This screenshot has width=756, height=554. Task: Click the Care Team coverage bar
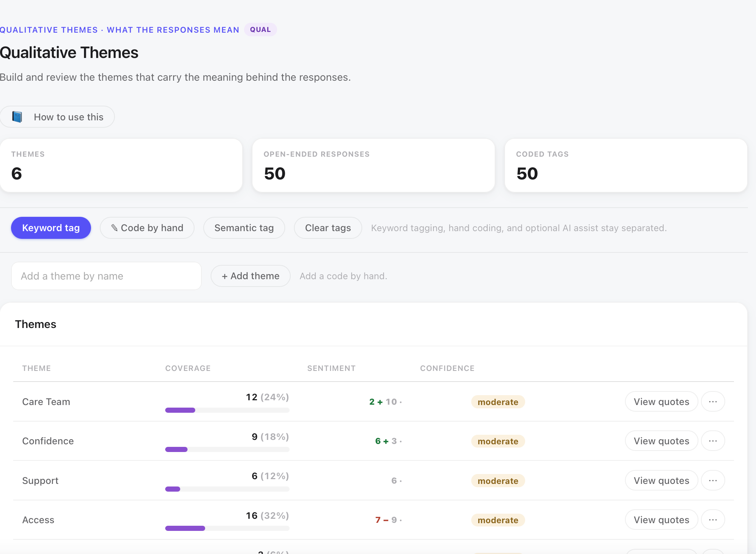[227, 410]
